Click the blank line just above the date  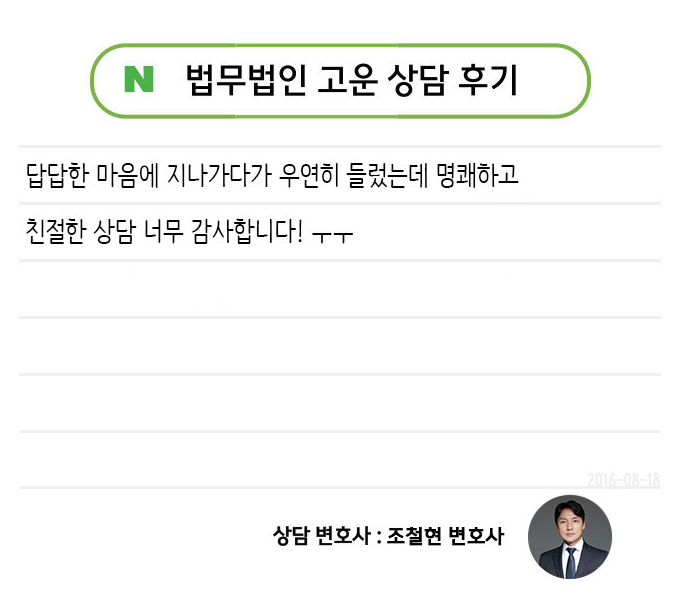[x=338, y=461]
